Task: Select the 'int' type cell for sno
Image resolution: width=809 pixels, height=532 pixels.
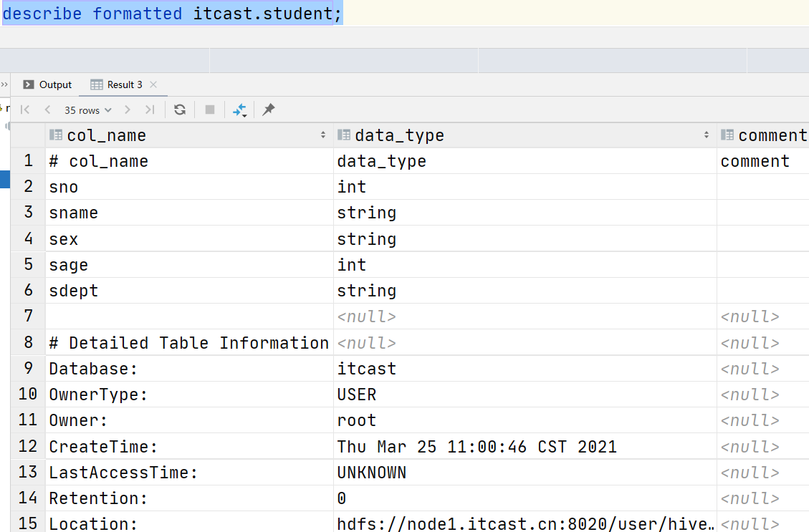Action: pos(525,187)
